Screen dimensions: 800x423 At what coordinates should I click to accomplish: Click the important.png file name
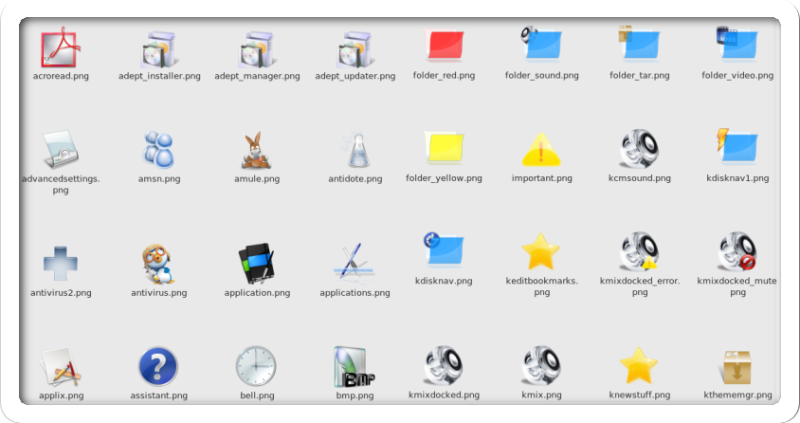tap(542, 178)
